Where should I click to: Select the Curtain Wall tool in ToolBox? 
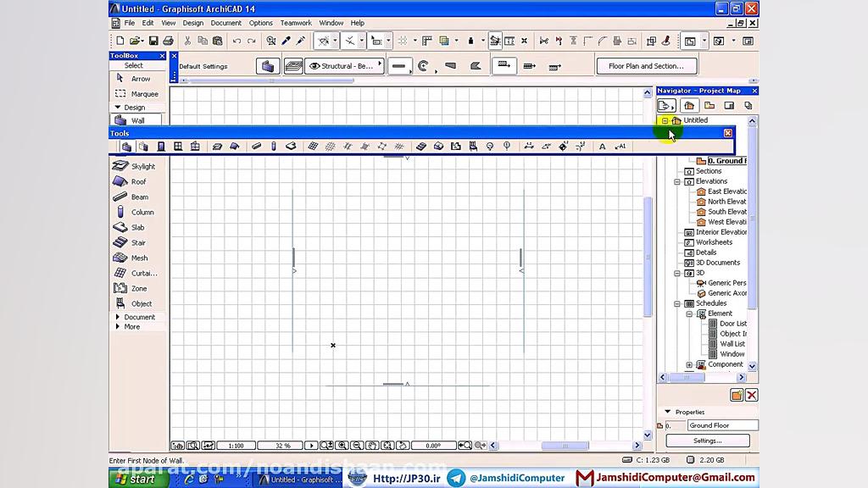(x=135, y=273)
